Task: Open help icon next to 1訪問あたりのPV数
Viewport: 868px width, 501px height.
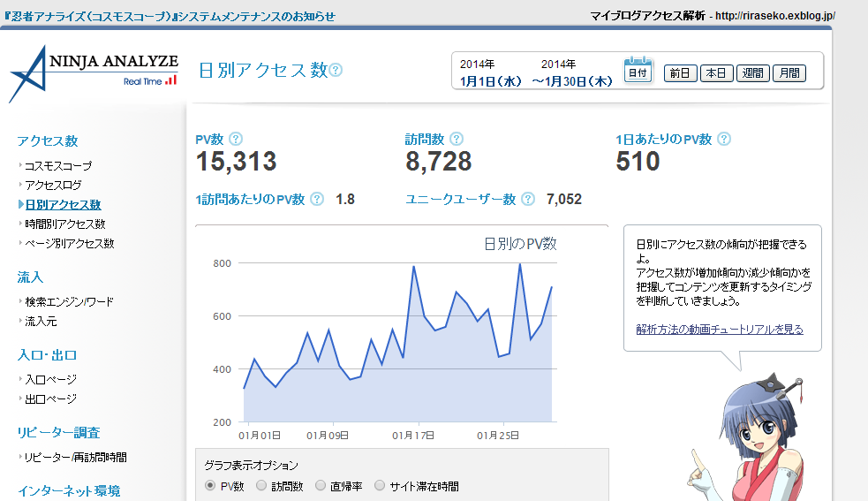Action: (x=317, y=199)
